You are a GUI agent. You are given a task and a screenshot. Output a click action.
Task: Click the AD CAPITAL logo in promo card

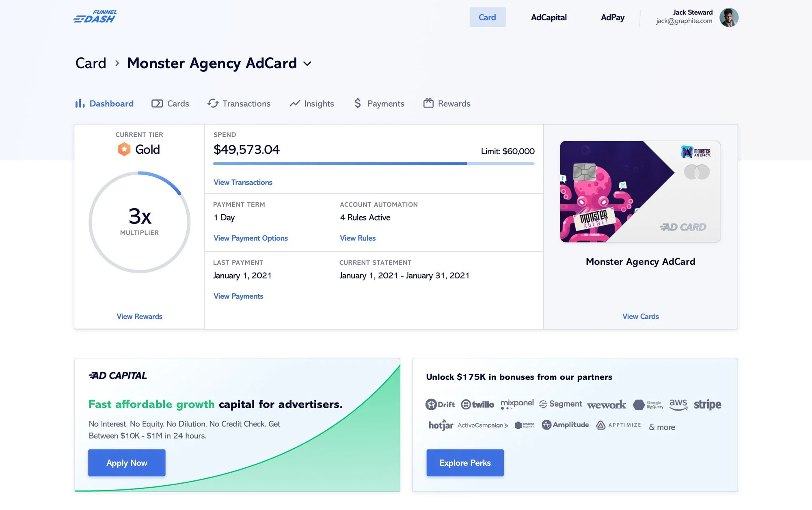[x=118, y=376]
